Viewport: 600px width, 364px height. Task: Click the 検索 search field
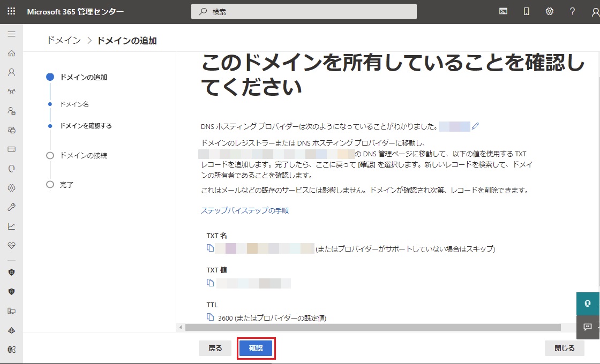click(x=304, y=11)
